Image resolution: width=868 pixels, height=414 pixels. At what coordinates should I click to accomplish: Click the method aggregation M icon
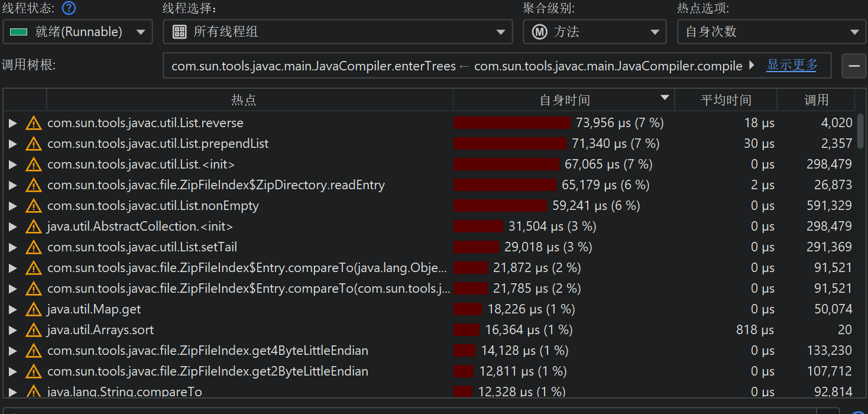pos(539,32)
